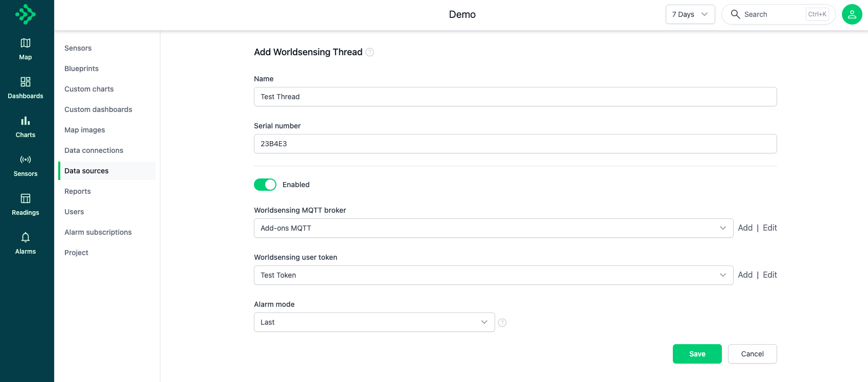The width and height of the screenshot is (868, 382).
Task: Open the Readings table icon
Action: (25, 198)
